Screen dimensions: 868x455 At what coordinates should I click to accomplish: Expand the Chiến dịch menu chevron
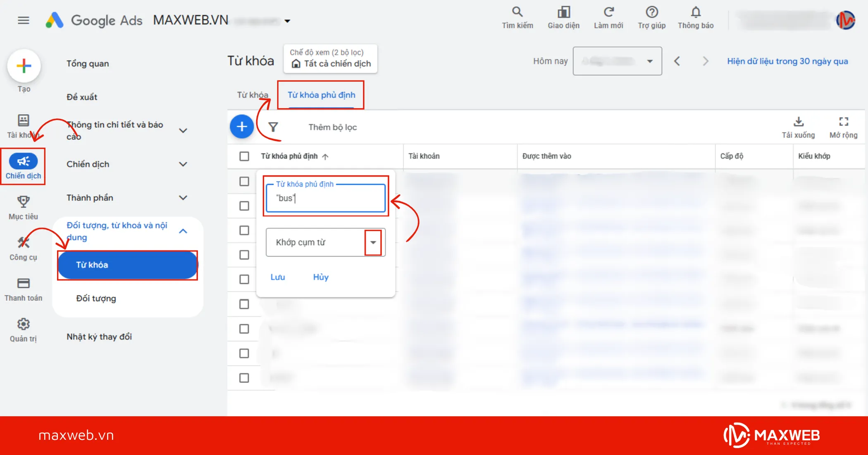(x=183, y=164)
